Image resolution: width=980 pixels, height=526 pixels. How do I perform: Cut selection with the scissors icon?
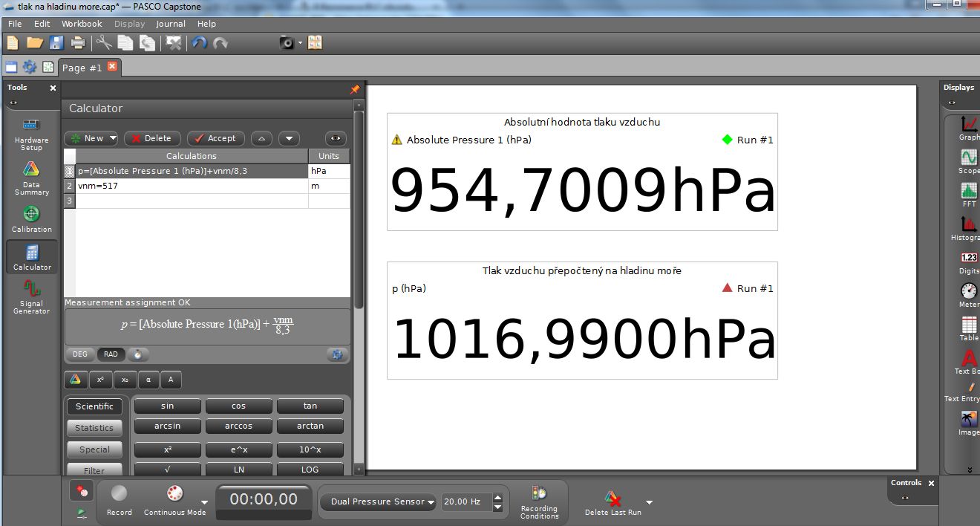point(104,42)
